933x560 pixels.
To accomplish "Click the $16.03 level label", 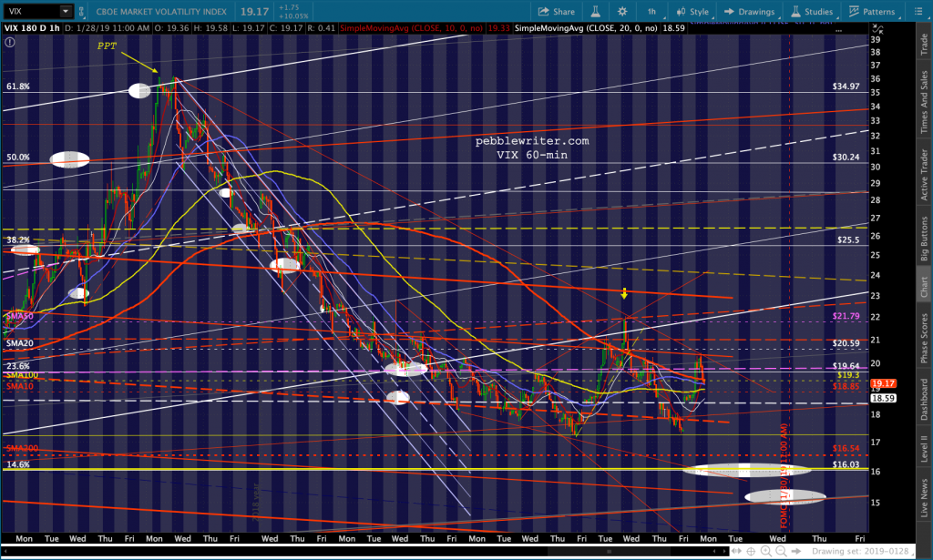I will tap(846, 464).
